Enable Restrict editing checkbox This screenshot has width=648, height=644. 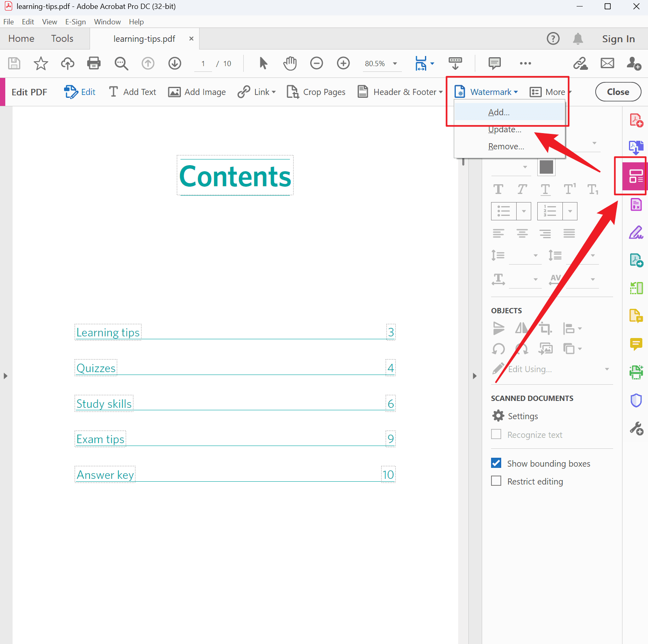(x=496, y=481)
